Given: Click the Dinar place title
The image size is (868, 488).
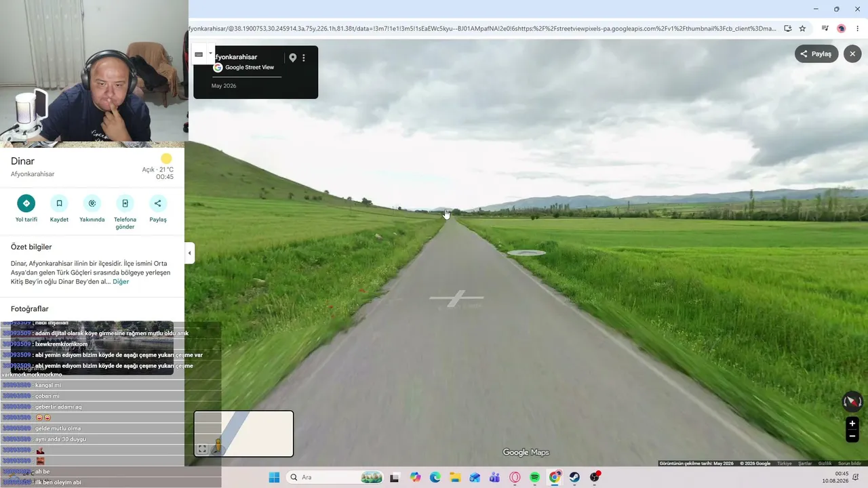Looking at the screenshot, I should click(x=22, y=161).
